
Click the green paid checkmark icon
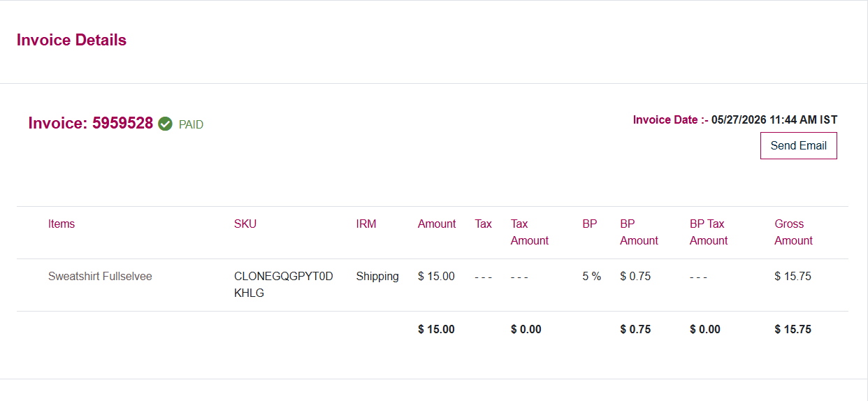coord(165,124)
